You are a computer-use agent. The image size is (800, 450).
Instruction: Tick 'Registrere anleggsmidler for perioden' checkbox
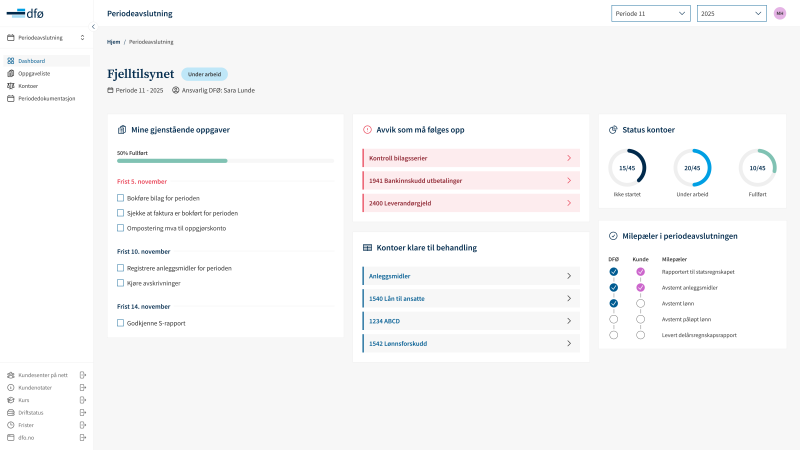[x=120, y=268]
